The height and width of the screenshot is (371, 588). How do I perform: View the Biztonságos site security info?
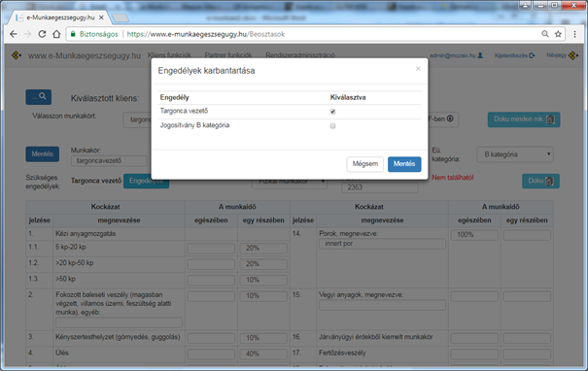(x=94, y=34)
